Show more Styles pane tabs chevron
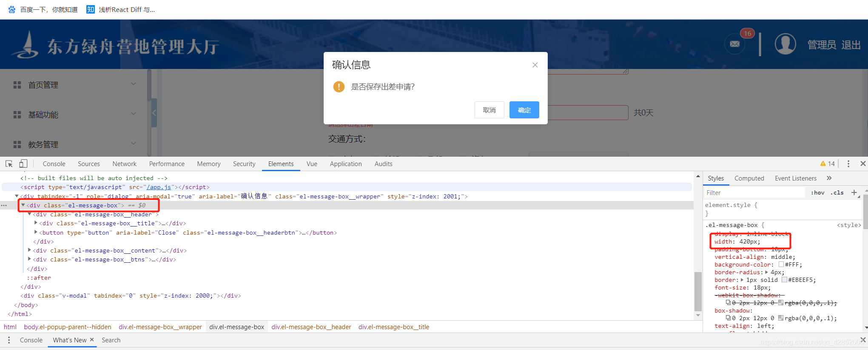The width and height of the screenshot is (868, 350). coord(829,178)
